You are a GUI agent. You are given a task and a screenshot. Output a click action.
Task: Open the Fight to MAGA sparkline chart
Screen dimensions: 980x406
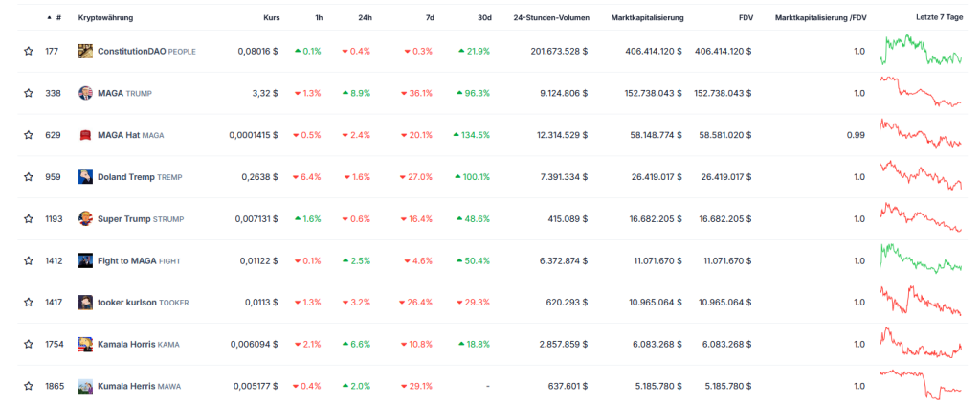point(921,259)
